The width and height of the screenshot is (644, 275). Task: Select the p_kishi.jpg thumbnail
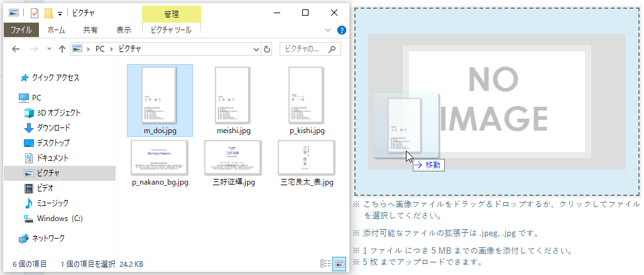[306, 95]
